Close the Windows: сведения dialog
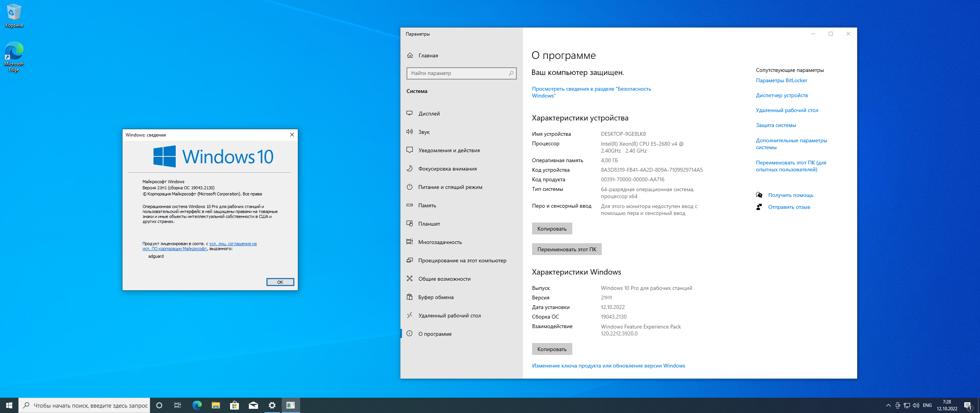The height and width of the screenshot is (413, 980). [x=292, y=135]
